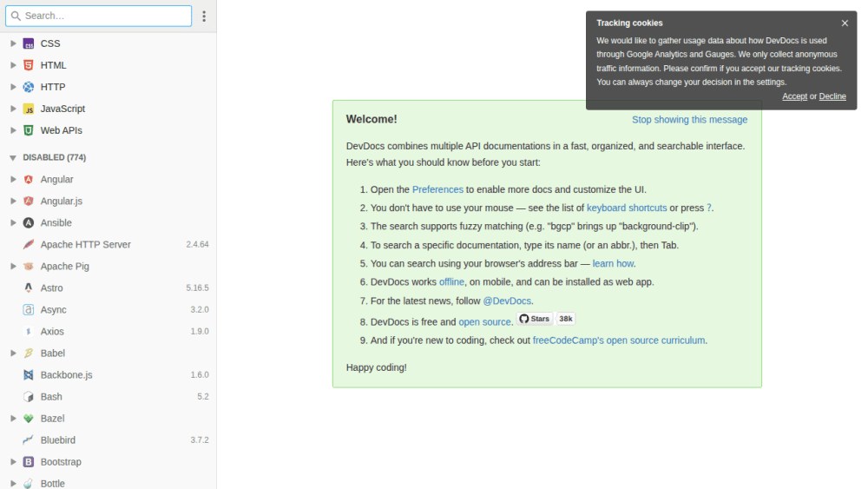Open the offline link
Screen dimensions: 868x489
click(x=451, y=282)
